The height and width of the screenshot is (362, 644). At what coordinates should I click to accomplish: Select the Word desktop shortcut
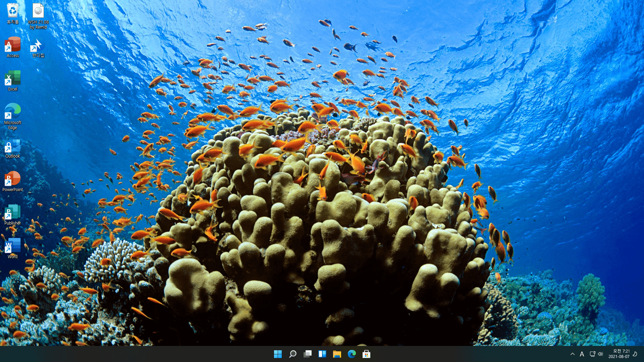click(x=13, y=248)
